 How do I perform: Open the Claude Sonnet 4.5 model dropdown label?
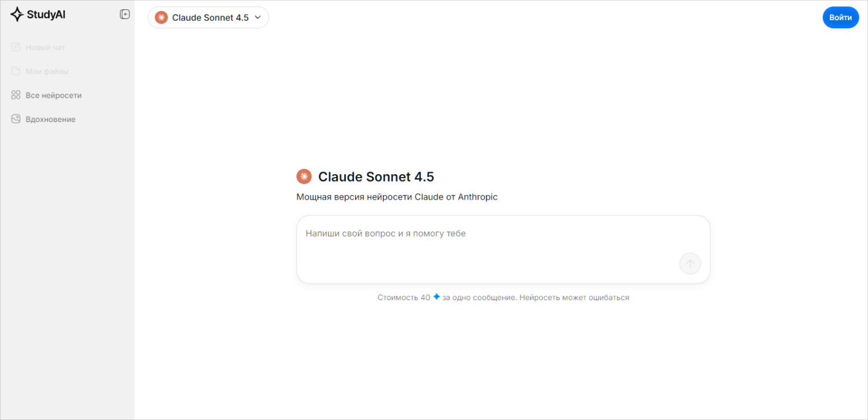[210, 17]
